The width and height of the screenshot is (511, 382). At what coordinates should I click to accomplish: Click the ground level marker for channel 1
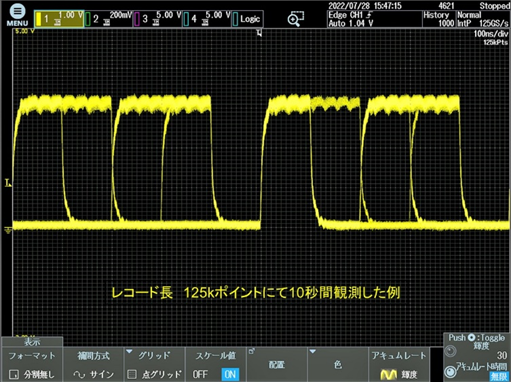pyautogui.click(x=8, y=230)
